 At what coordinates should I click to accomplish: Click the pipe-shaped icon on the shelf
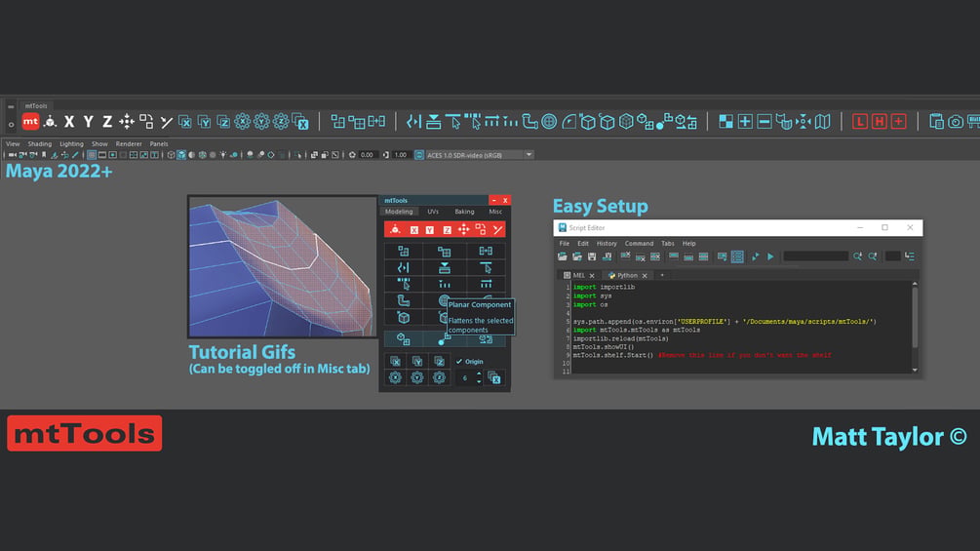[x=530, y=121]
